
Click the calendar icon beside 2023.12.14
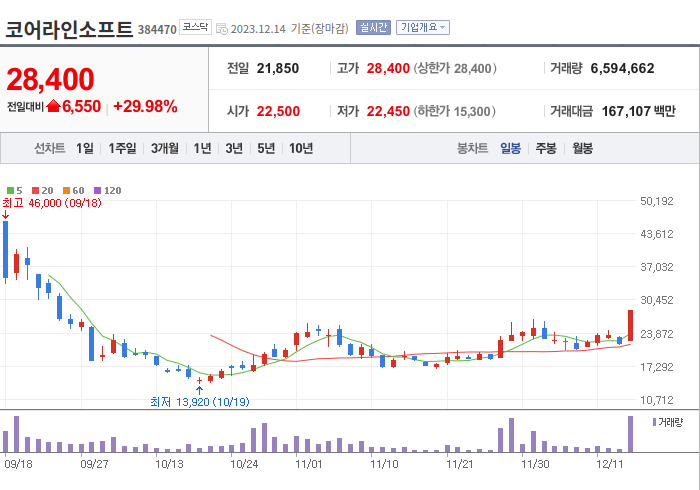pos(221,29)
